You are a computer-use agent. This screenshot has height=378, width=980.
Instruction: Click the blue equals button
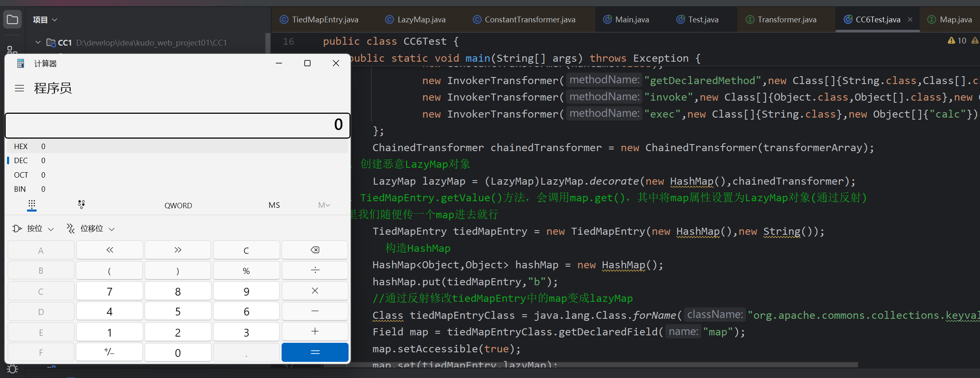tap(315, 352)
